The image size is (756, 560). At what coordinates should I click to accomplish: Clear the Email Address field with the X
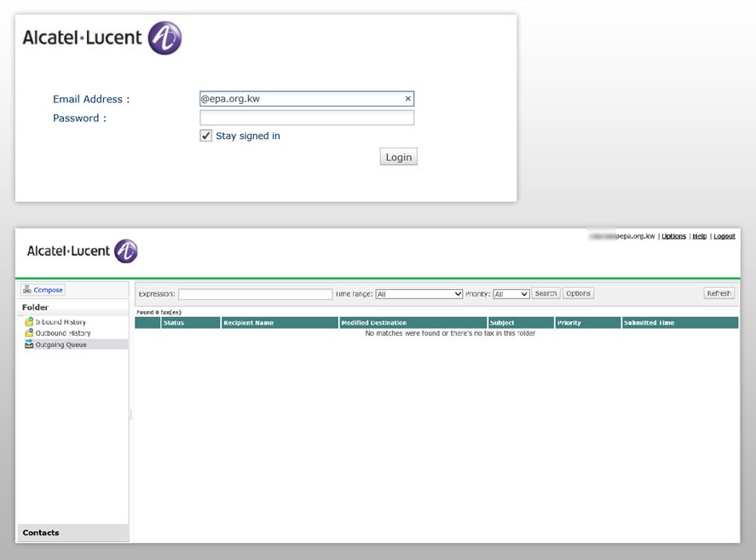tap(408, 98)
